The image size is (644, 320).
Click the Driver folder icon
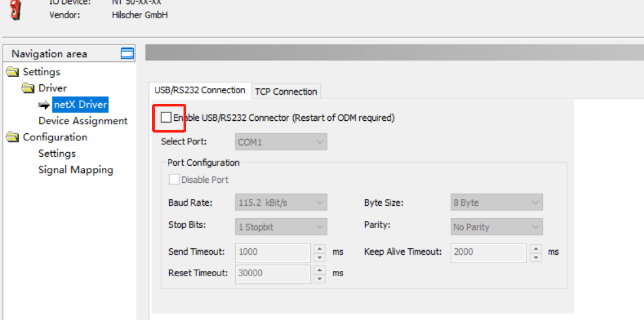tap(28, 88)
